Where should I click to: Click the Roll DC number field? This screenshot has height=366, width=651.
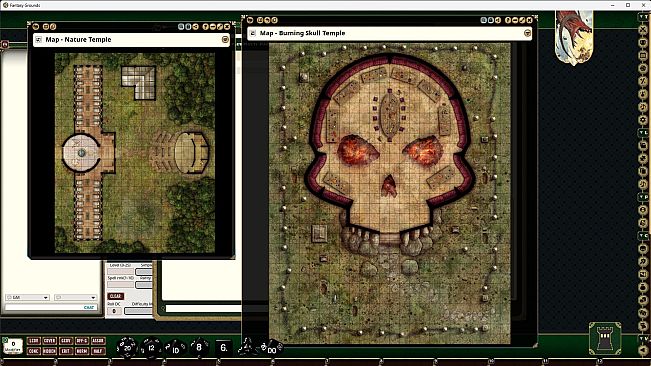[114, 311]
